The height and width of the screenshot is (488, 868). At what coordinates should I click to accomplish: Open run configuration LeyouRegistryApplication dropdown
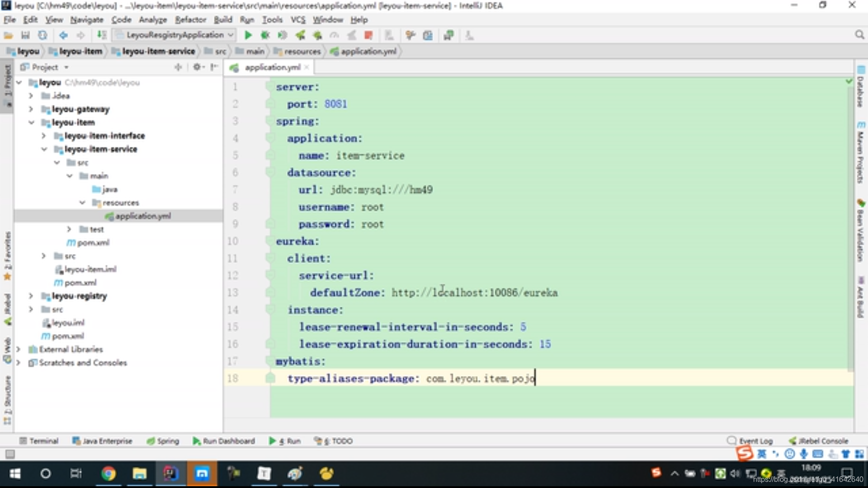pos(174,35)
